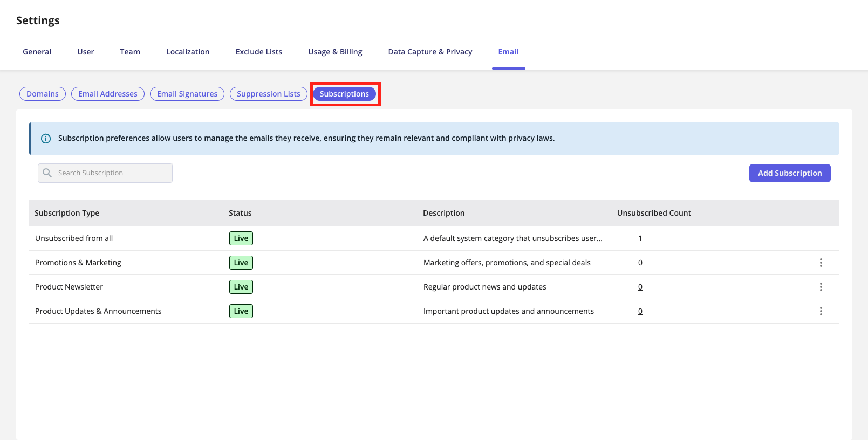The image size is (868, 440).
Task: Open unsubscribed count for Product Updates & Announcements
Action: coord(640,311)
